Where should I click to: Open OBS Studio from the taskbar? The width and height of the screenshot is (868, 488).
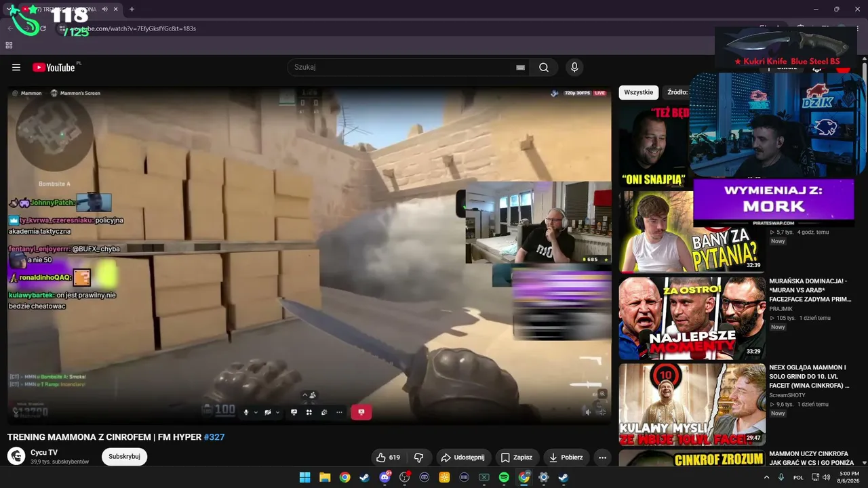[x=405, y=477]
